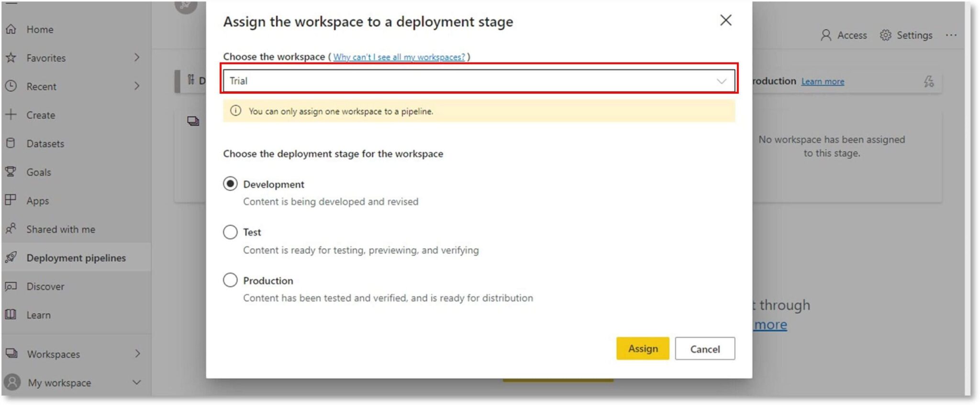Viewport: 980px width, 405px height.
Task: Open Apps from the sidebar
Action: 38,201
